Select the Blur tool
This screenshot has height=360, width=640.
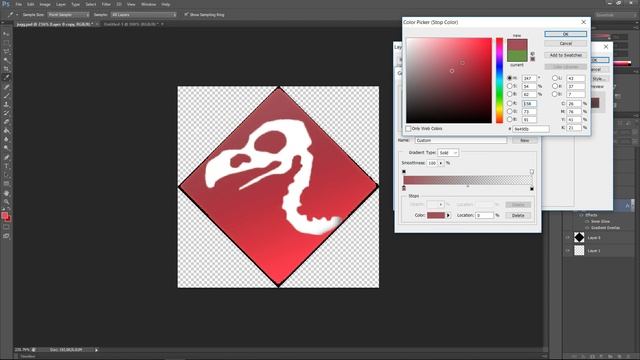click(6, 140)
